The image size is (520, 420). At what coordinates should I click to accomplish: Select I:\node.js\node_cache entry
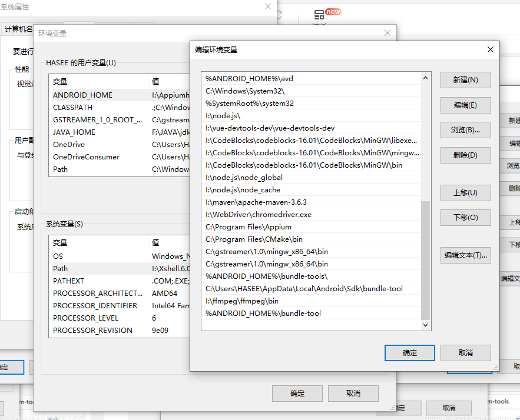click(311, 190)
